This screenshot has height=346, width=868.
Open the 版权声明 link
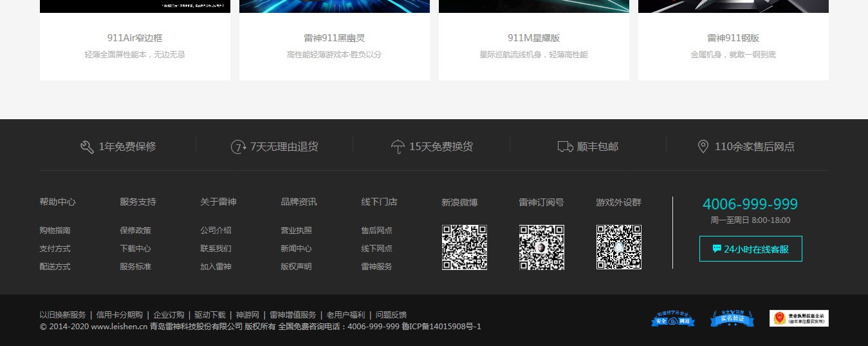(297, 266)
